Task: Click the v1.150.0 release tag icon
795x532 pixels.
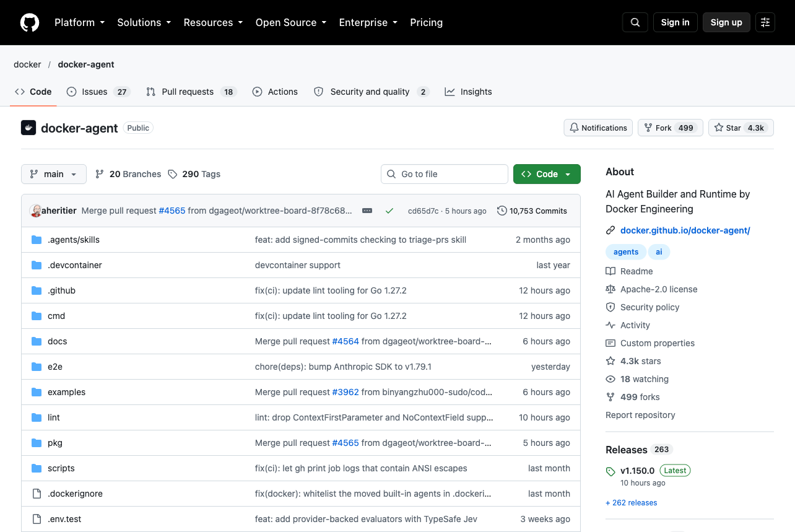Action: click(x=610, y=471)
